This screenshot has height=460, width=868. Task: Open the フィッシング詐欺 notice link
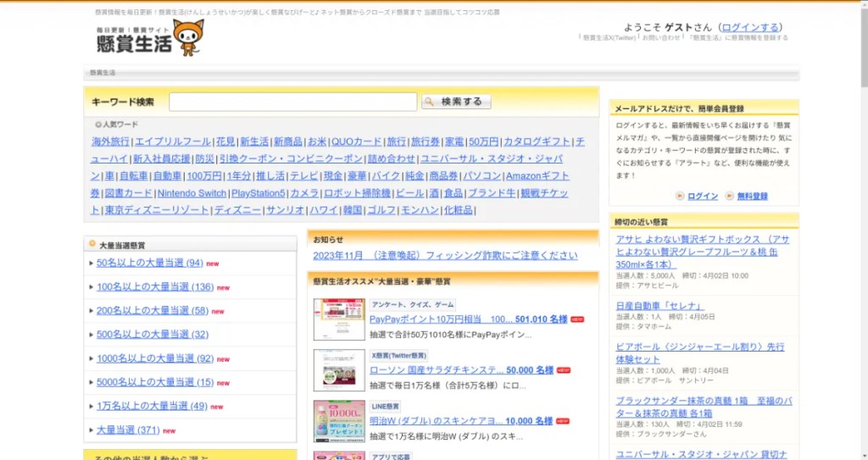point(445,255)
